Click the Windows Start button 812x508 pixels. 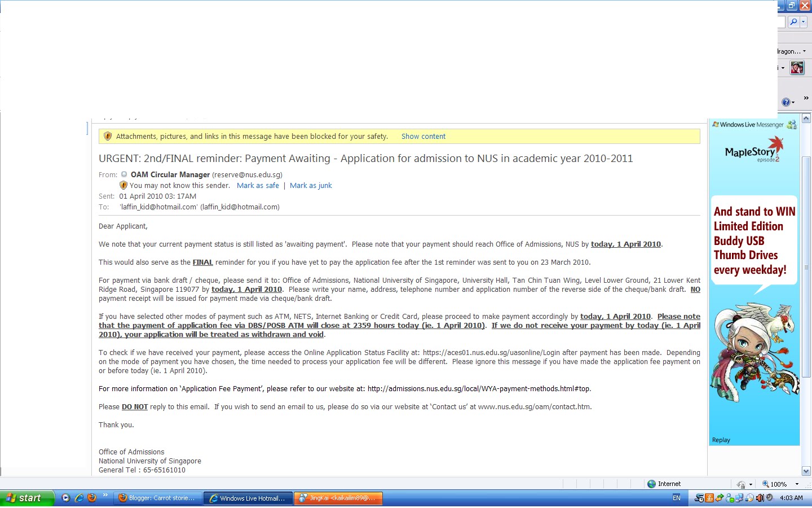[27, 498]
